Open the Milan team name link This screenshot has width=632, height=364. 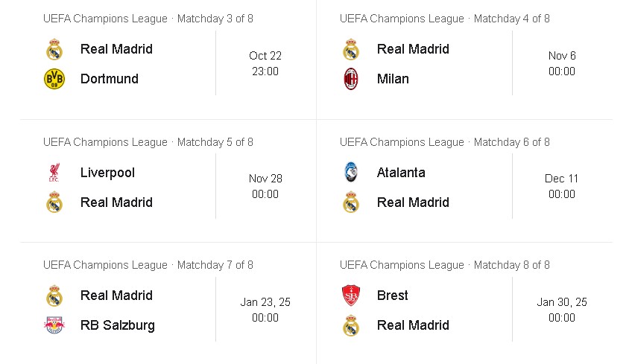click(x=393, y=79)
